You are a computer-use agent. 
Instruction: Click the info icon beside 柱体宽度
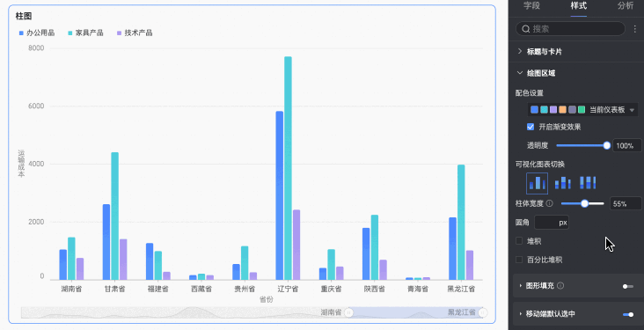[x=550, y=203]
